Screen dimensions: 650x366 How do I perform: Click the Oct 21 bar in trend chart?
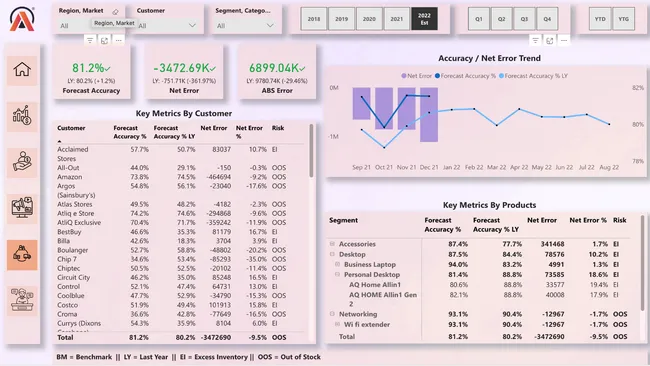point(384,108)
